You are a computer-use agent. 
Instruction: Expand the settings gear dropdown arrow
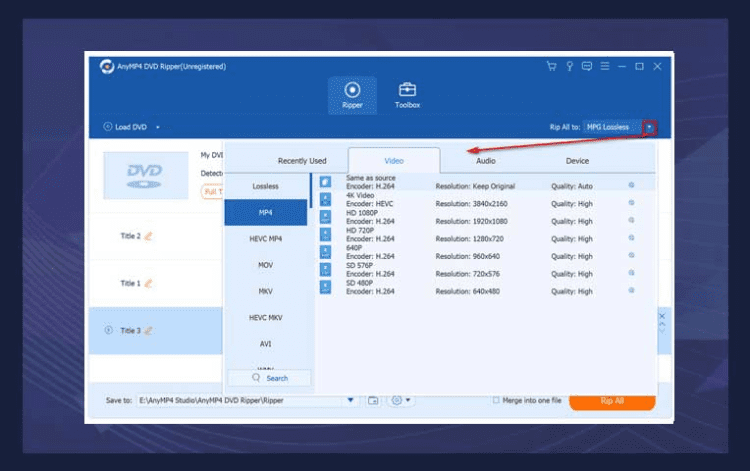(408, 400)
